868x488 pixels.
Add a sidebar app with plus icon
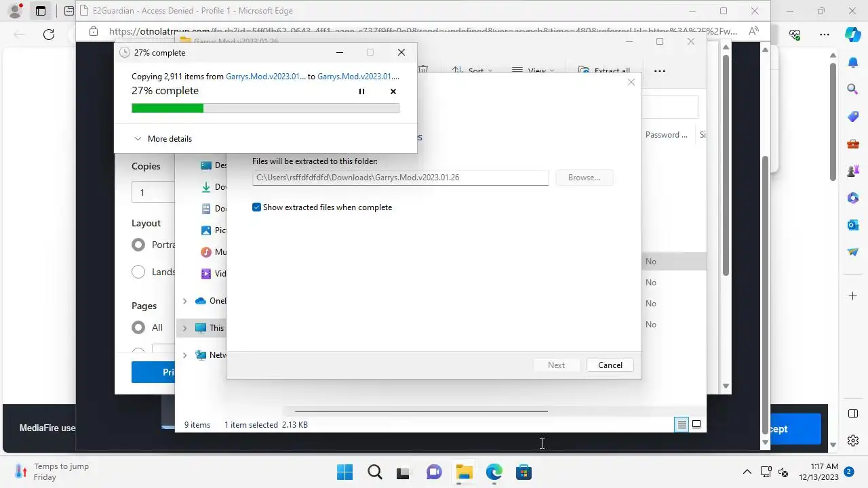click(x=853, y=296)
